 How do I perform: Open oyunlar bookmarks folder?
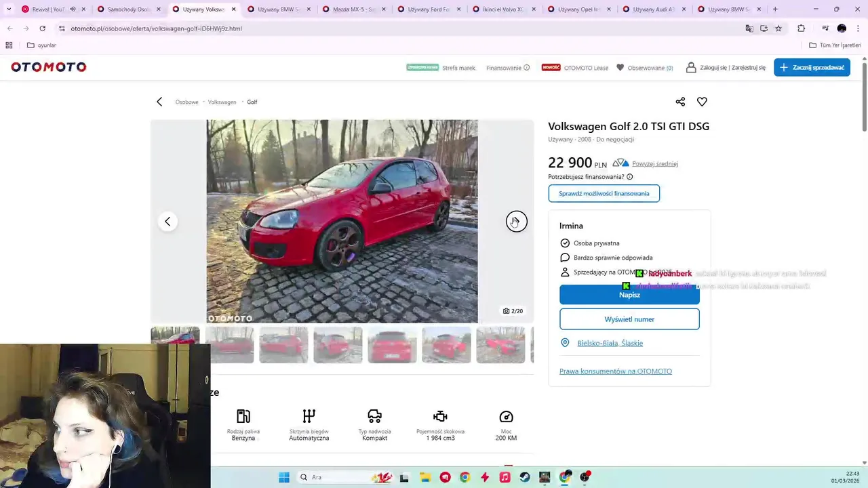point(41,45)
